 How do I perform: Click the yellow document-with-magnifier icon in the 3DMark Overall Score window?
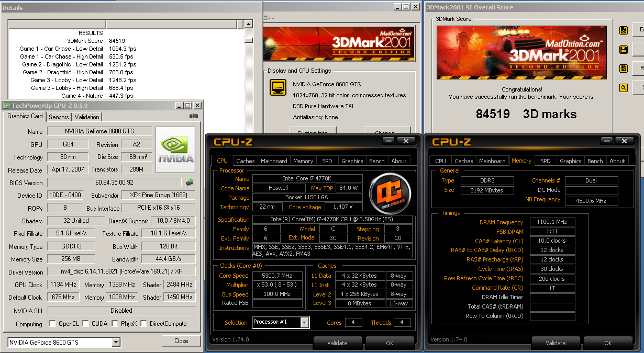click(x=623, y=69)
